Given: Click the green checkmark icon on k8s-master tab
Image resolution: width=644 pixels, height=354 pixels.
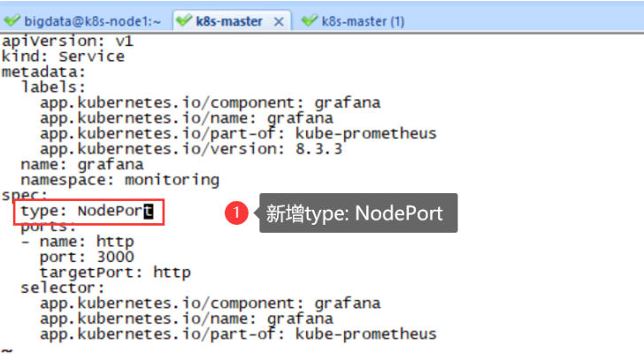Looking at the screenshot, I should [x=184, y=20].
